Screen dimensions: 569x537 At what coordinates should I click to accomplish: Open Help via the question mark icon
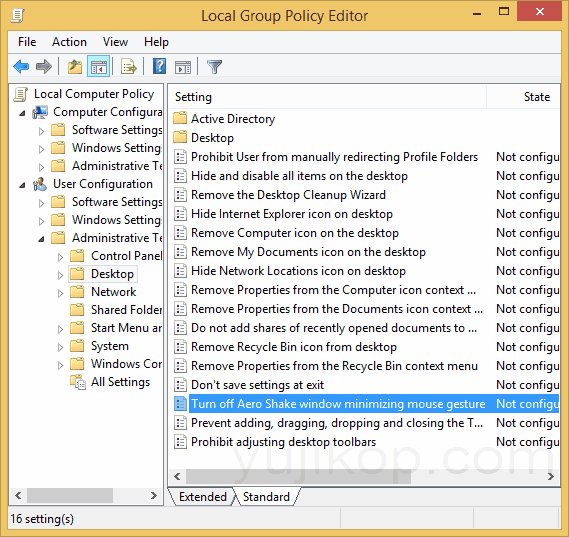pos(159,66)
